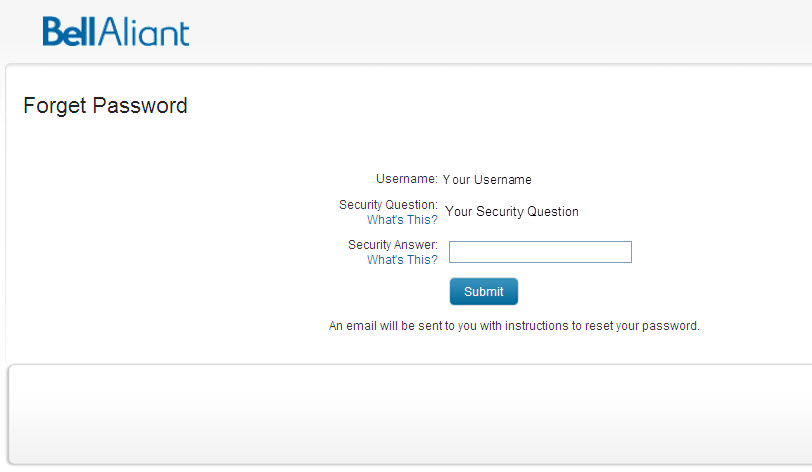This screenshot has width=812, height=472.
Task: Click the empty footer panel
Action: [x=410, y=414]
